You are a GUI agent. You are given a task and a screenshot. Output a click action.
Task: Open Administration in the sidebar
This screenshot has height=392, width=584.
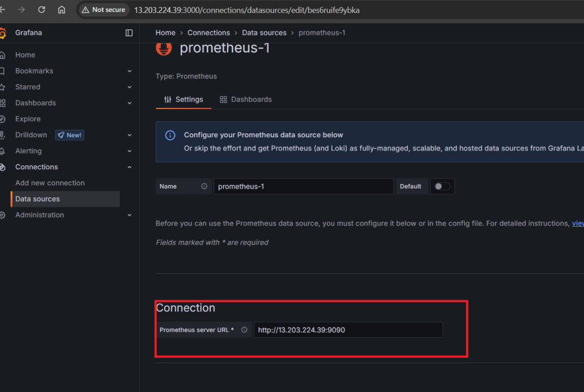pos(39,215)
